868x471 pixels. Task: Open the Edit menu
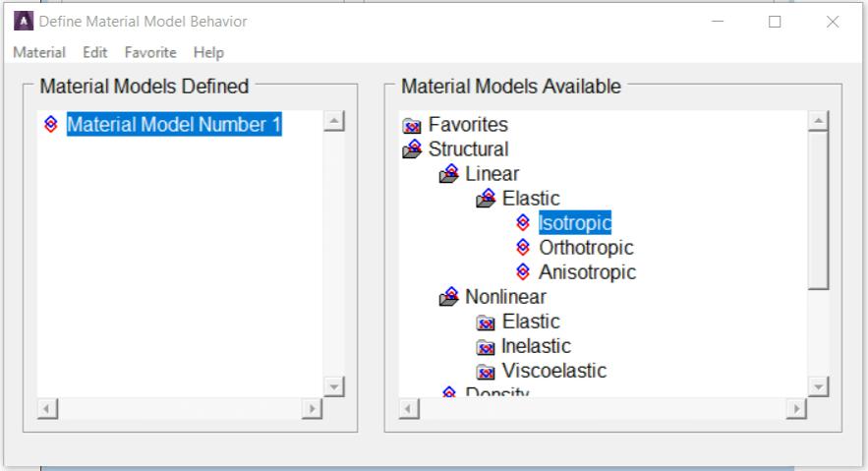click(x=94, y=52)
